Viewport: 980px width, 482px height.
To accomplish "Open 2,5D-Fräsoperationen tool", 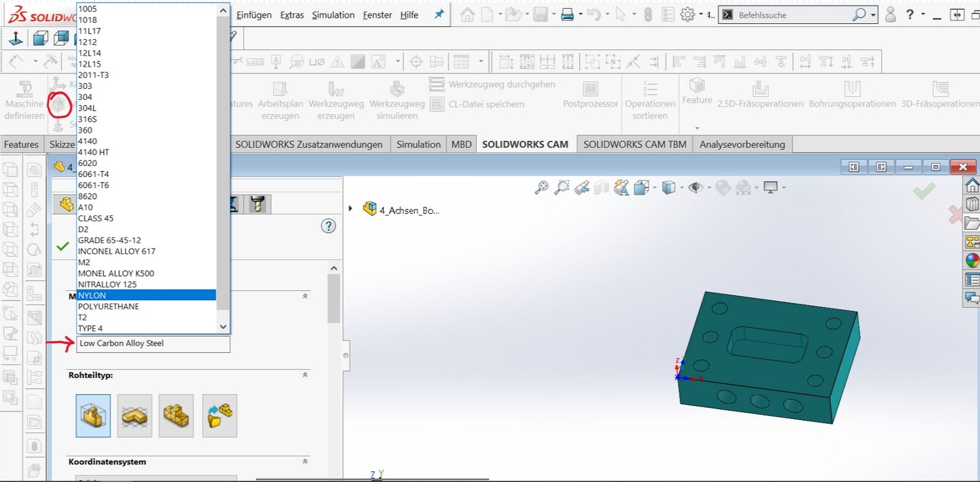I will point(760,89).
